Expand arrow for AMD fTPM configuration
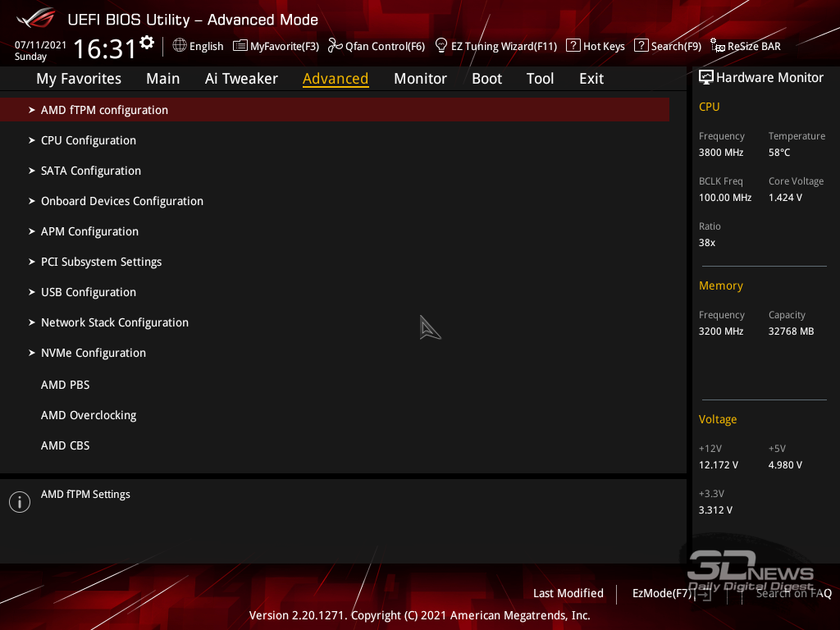Image resolution: width=840 pixels, height=630 pixels. pyautogui.click(x=32, y=110)
